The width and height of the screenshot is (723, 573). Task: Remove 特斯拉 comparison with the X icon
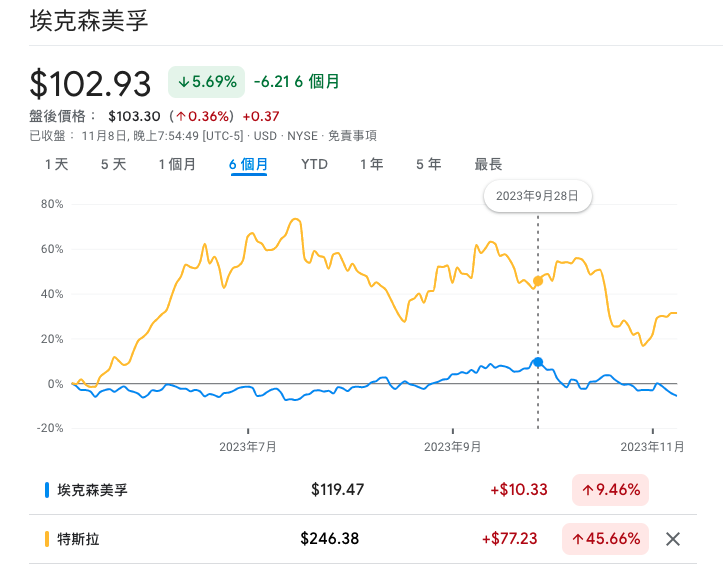coord(673,538)
